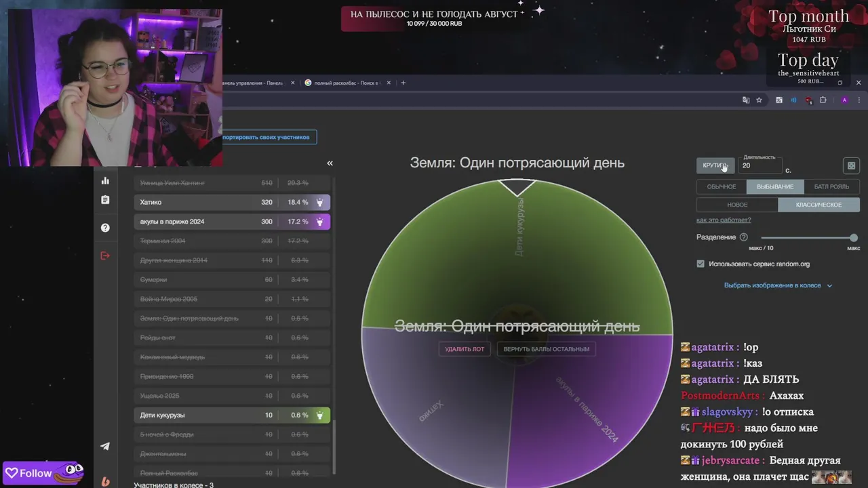This screenshot has height=488, width=868.
Task: Switch to the панель управления browser tab
Action: coord(256,83)
